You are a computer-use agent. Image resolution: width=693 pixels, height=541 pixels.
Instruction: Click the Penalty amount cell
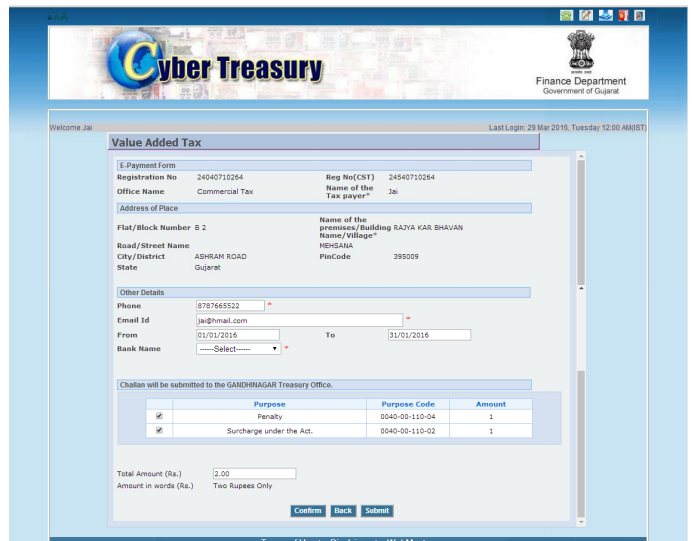491,416
